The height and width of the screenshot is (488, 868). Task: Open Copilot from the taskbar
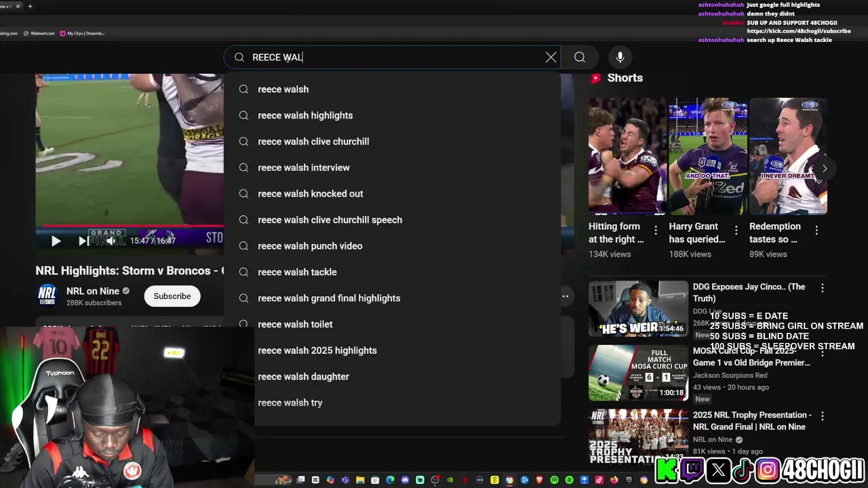(330, 480)
